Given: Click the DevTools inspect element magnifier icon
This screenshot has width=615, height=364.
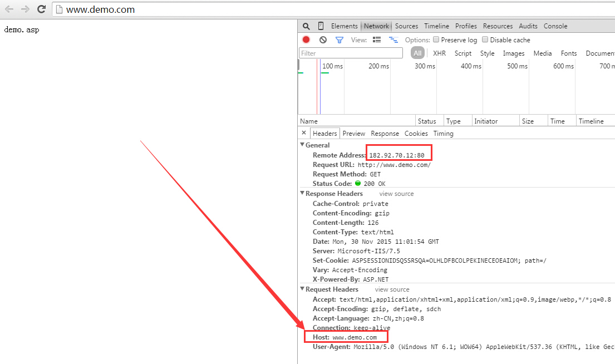Looking at the screenshot, I should point(306,26).
